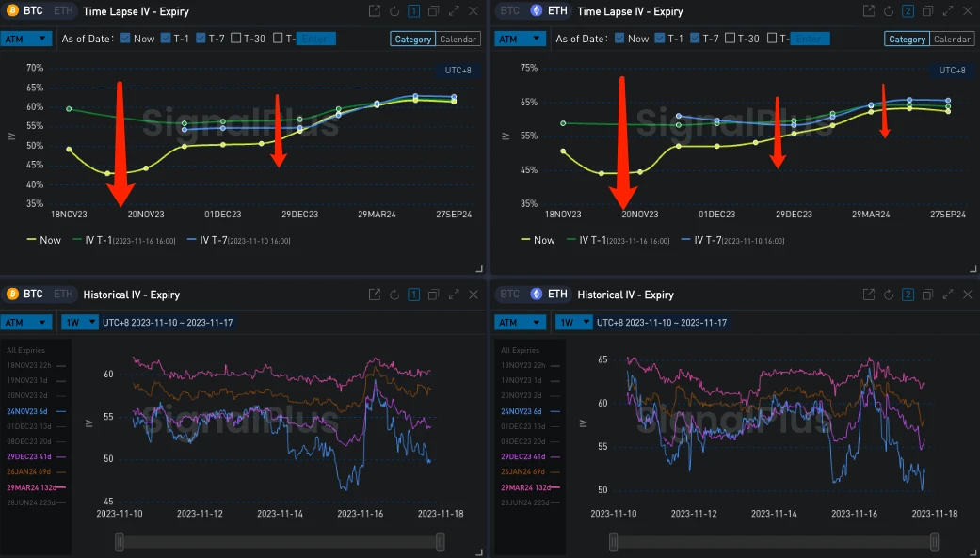Open the ATM dropdown in ETH Historical IV
The image size is (980, 558).
coord(521,322)
